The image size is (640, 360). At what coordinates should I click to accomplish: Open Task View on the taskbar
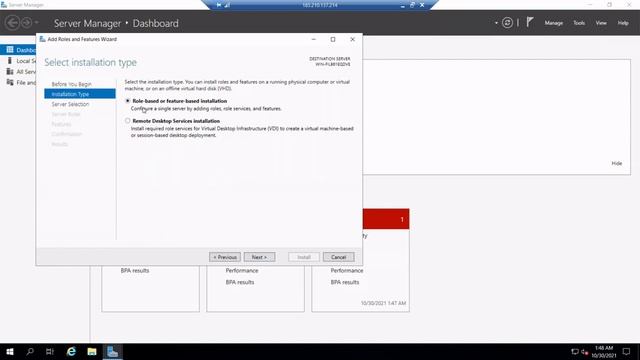coord(50,351)
